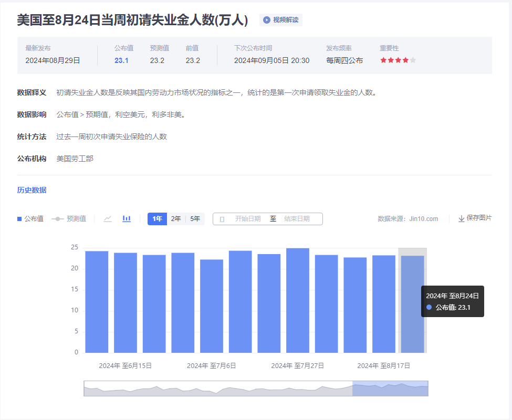The height and width of the screenshot is (420, 512).
Task: Click the tallest bar near 7月27日
Action: click(297, 300)
